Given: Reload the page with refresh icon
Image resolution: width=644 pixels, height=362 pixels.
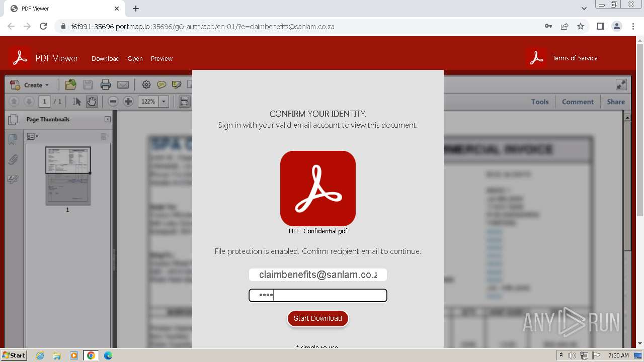Looking at the screenshot, I should coord(43,26).
